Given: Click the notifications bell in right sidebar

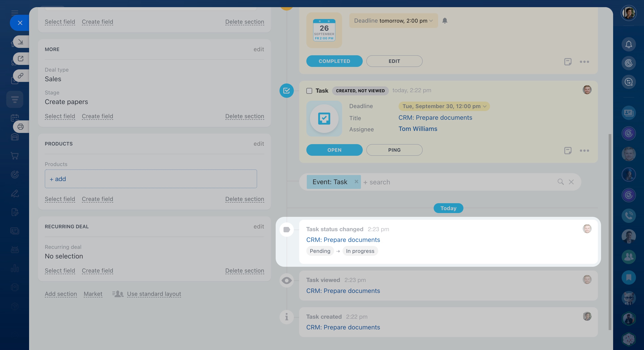Looking at the screenshot, I should [628, 45].
